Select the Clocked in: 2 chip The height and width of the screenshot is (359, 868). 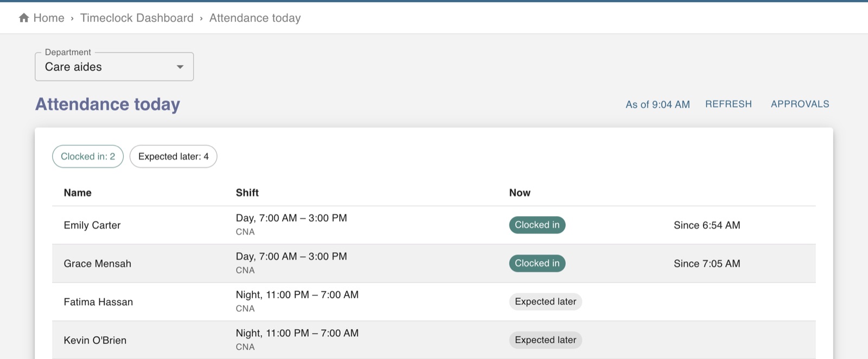click(88, 156)
